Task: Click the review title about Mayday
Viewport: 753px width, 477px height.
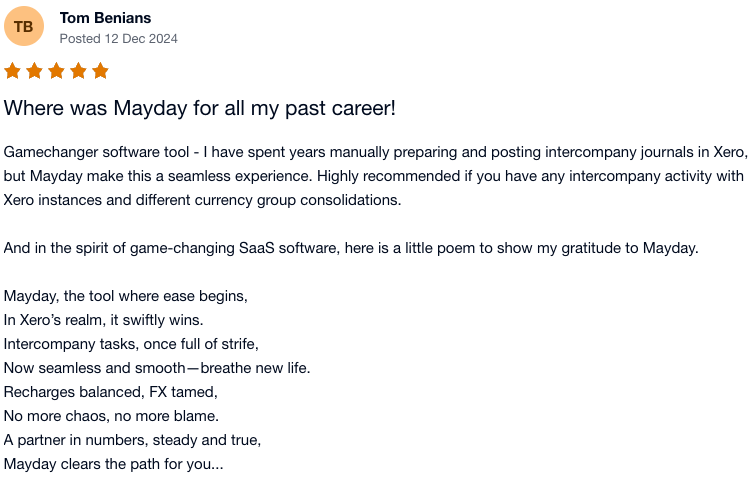Action: click(200, 108)
